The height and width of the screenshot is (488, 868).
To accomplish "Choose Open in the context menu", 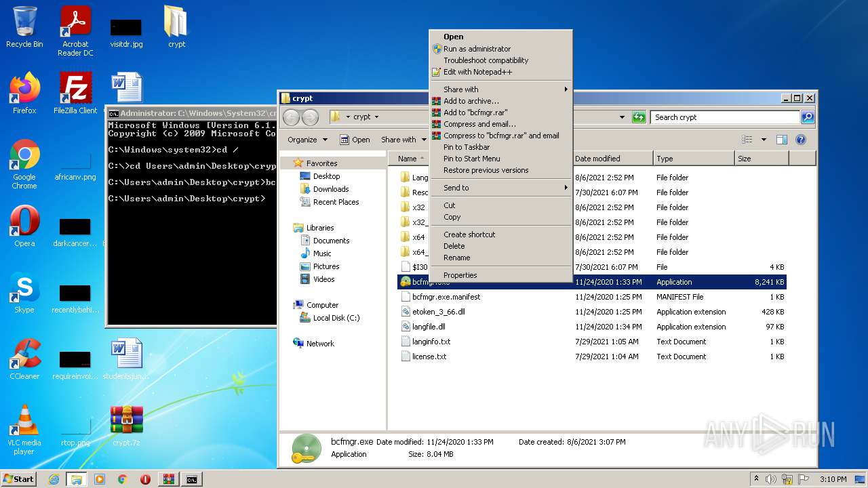I will pos(500,37).
